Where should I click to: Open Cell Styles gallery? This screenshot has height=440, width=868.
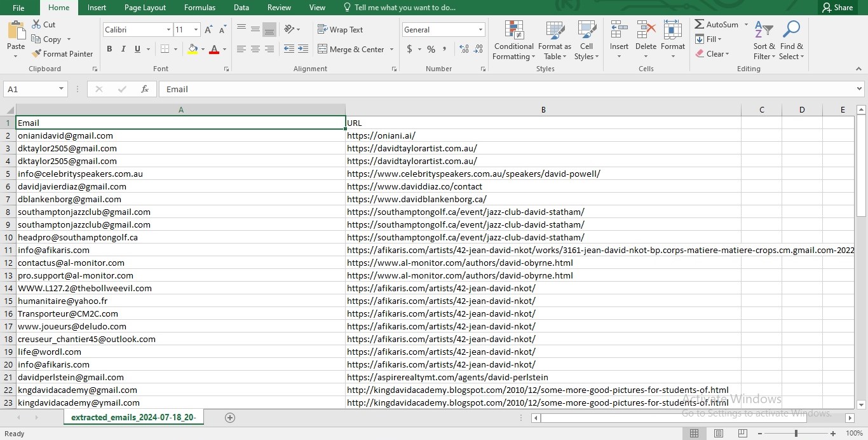point(587,41)
